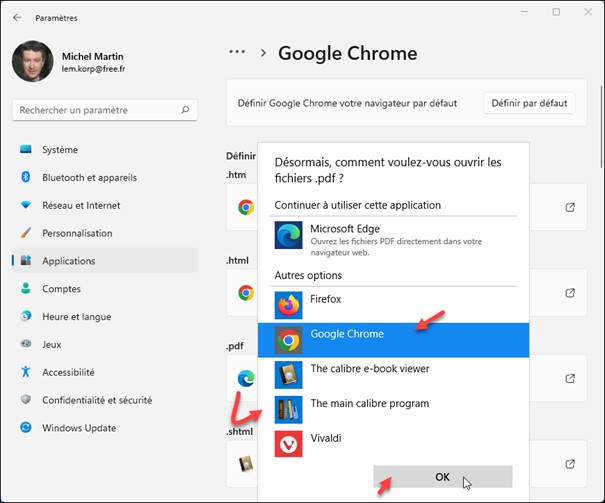Viewport: 605px width, 503px height.
Task: Navigate to Personnalisation
Action: click(x=78, y=233)
